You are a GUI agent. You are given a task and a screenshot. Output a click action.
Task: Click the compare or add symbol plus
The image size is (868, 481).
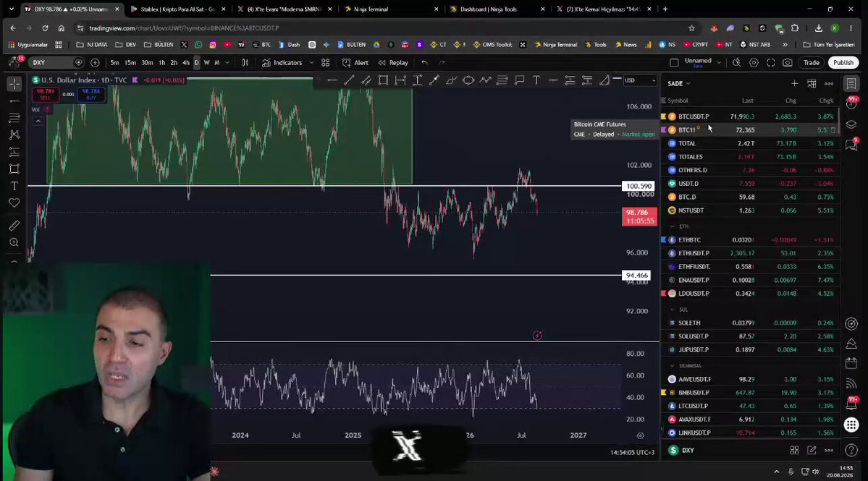click(95, 62)
